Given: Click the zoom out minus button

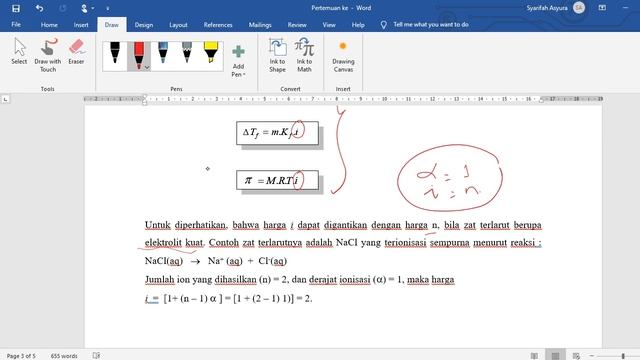Looking at the screenshot, I should [x=592, y=356].
